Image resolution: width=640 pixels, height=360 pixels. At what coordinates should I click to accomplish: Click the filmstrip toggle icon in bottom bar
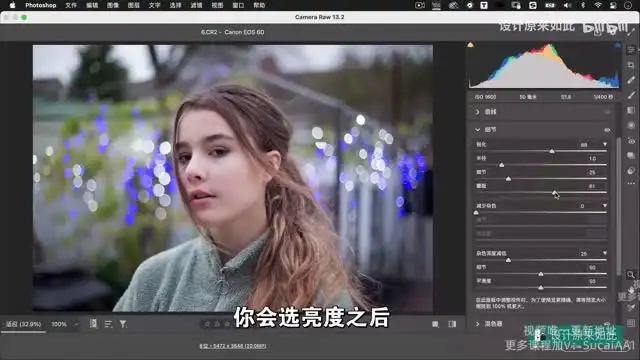pos(93,324)
